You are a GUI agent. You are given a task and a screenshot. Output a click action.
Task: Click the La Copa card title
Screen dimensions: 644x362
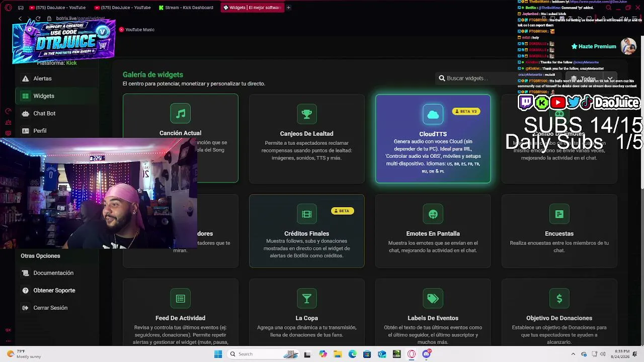point(306,318)
